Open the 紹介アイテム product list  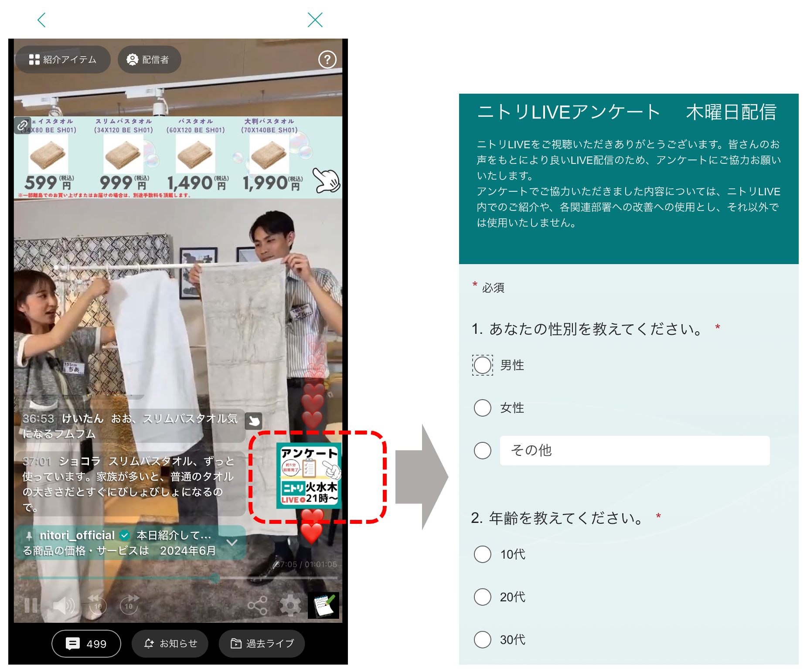coord(63,59)
